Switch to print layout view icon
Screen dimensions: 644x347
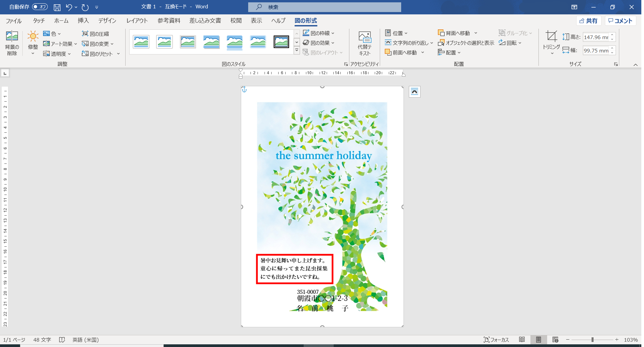pos(538,340)
